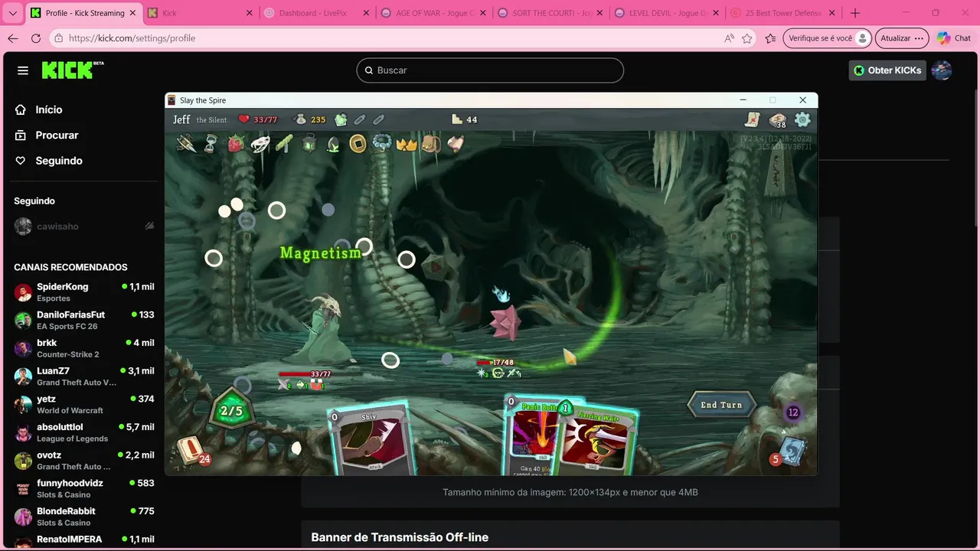This screenshot has width=980, height=551.
Task: Click the End Turn button
Action: tap(721, 405)
